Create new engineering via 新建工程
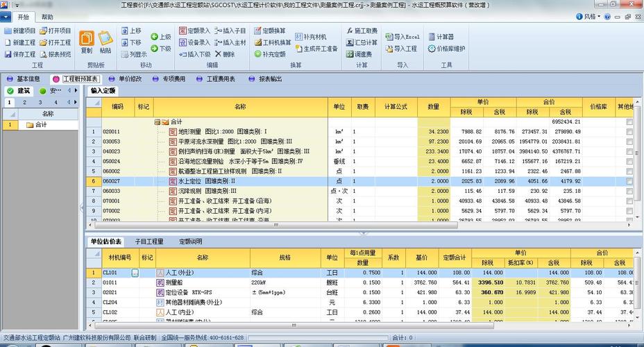 click(8, 42)
